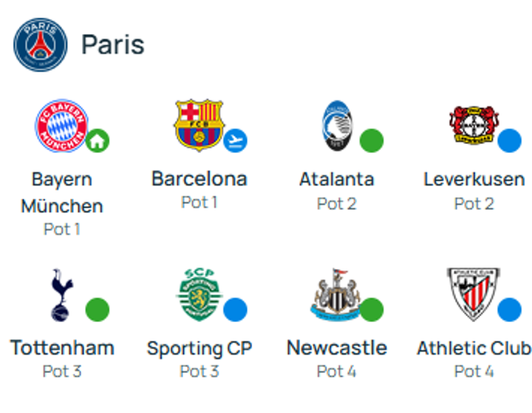Click the blue airplane away icon beside Barcelona
The width and height of the screenshot is (532, 413).
[x=235, y=140]
